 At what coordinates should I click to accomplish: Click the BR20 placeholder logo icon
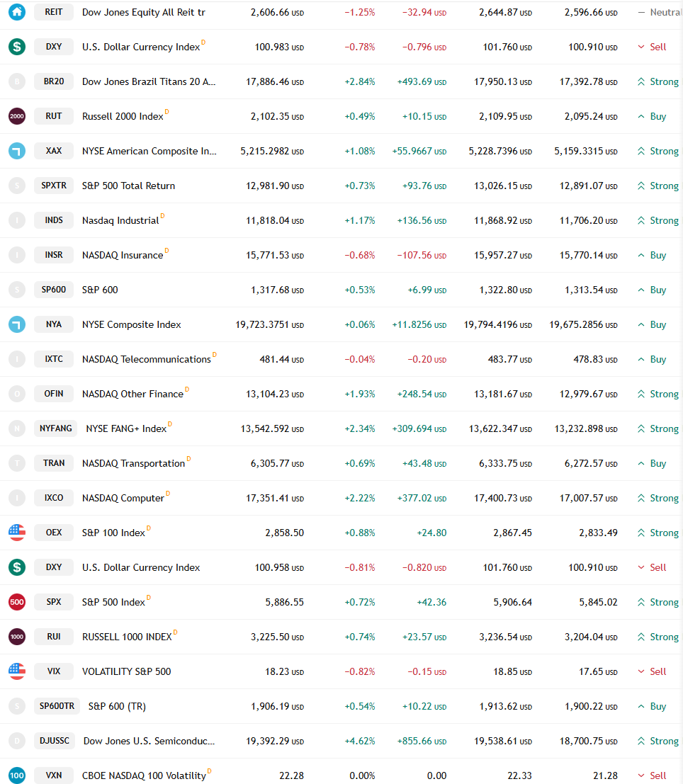coord(17,81)
